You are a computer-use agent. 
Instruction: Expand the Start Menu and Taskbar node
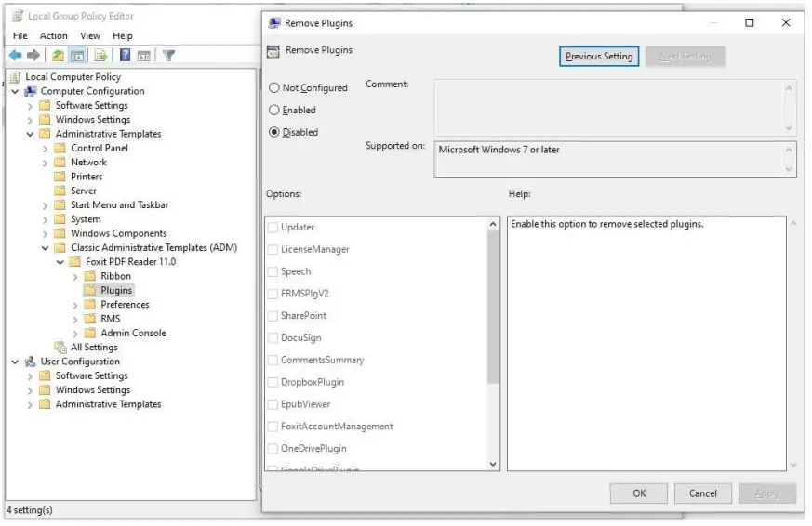point(45,206)
